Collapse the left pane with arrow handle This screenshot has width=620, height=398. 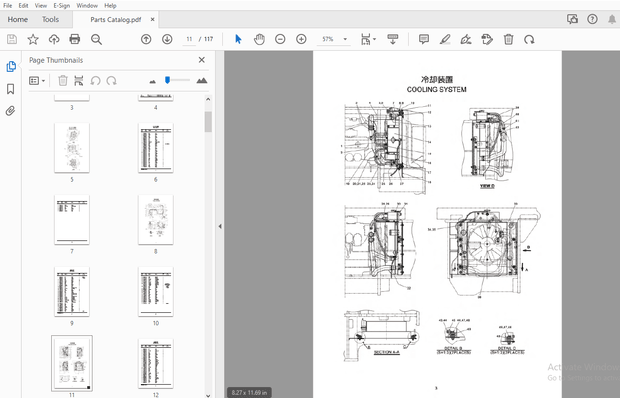220,226
